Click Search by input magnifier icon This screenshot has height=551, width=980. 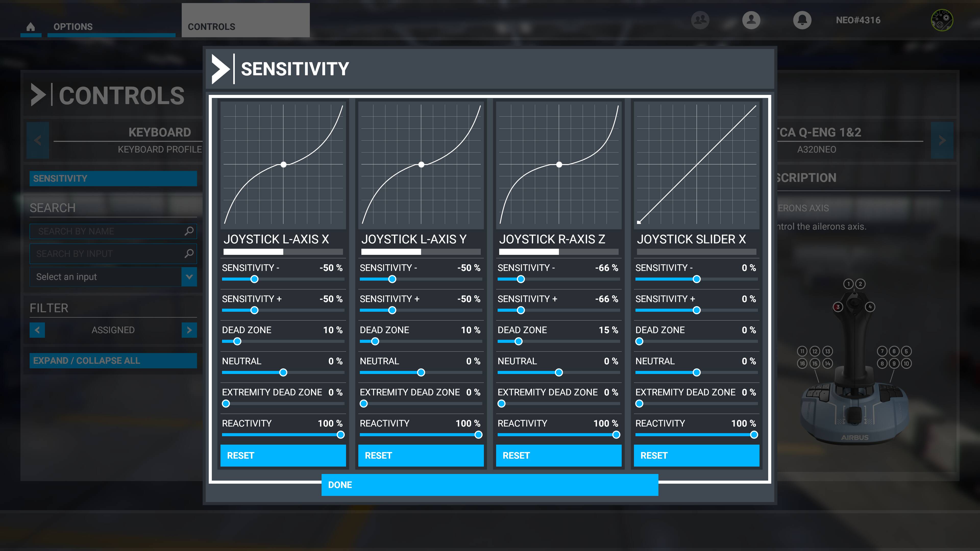click(x=189, y=254)
